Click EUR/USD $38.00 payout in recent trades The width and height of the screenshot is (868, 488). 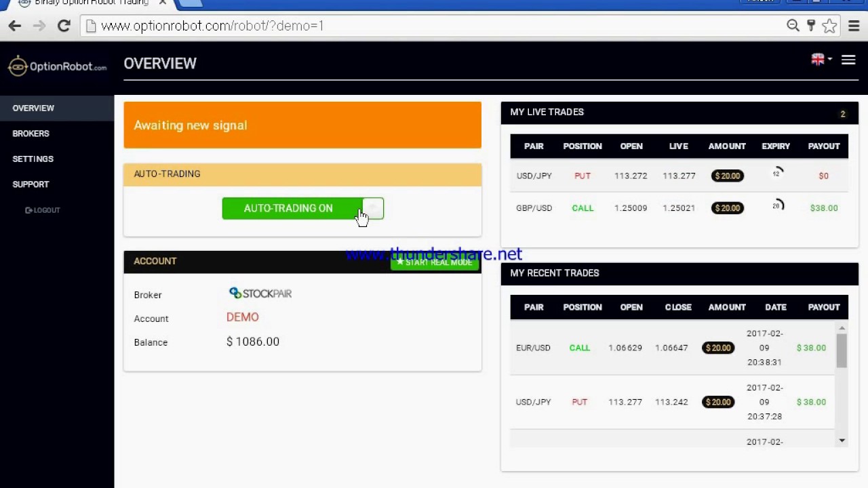[811, 348]
